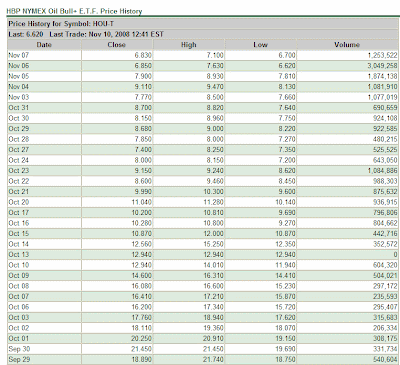Click volume value 3,049,258

point(382,66)
